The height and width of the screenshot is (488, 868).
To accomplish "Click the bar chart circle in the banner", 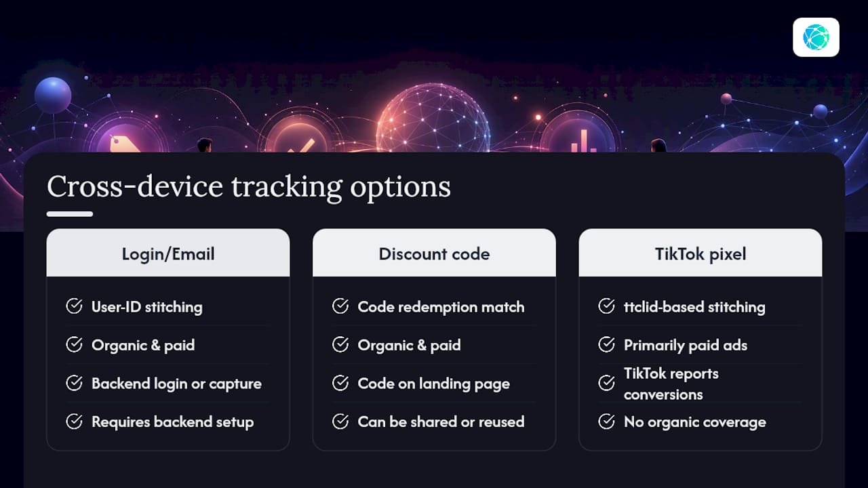I will pos(579,132).
